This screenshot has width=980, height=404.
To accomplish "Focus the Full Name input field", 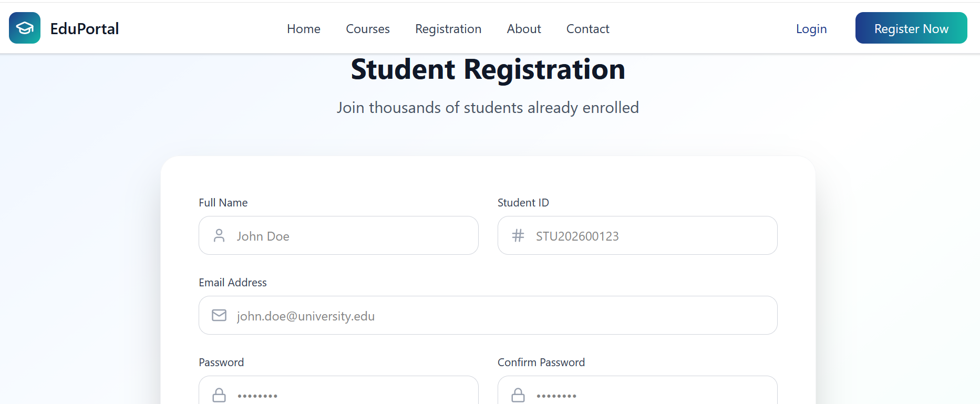I will click(x=338, y=235).
